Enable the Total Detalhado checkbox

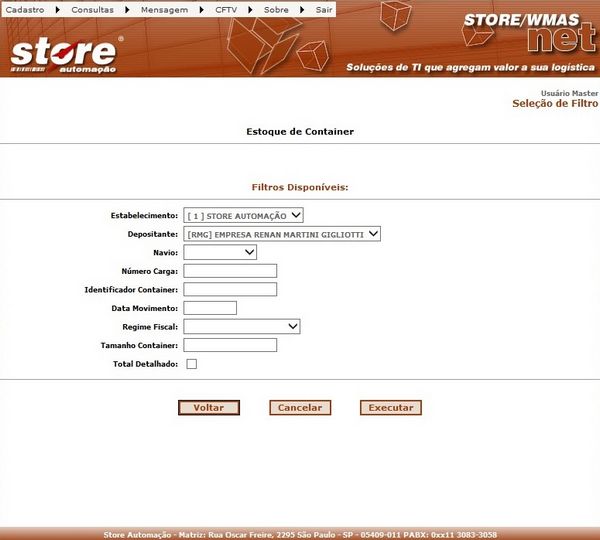[x=192, y=364]
